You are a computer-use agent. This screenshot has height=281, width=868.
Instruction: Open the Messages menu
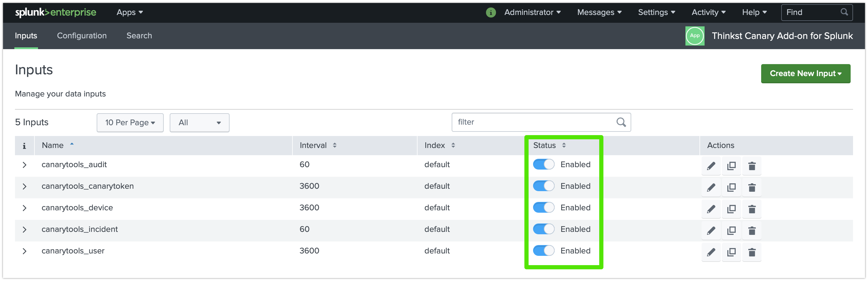coord(599,13)
